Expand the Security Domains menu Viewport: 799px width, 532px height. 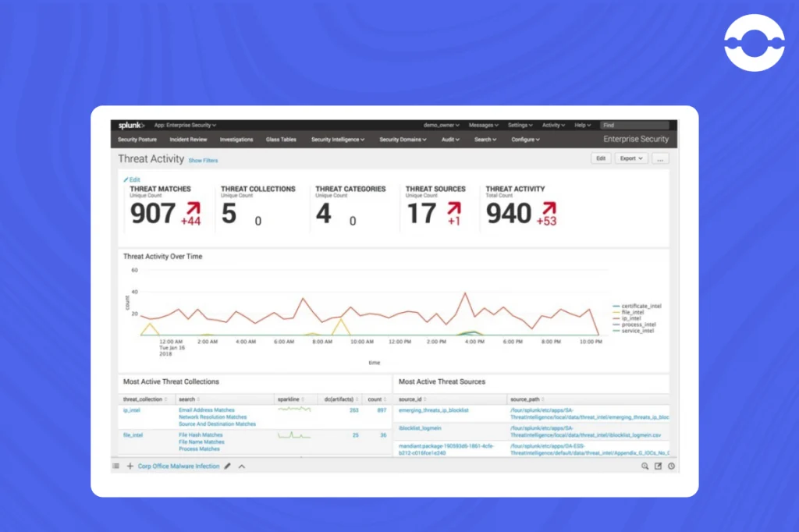[403, 140]
